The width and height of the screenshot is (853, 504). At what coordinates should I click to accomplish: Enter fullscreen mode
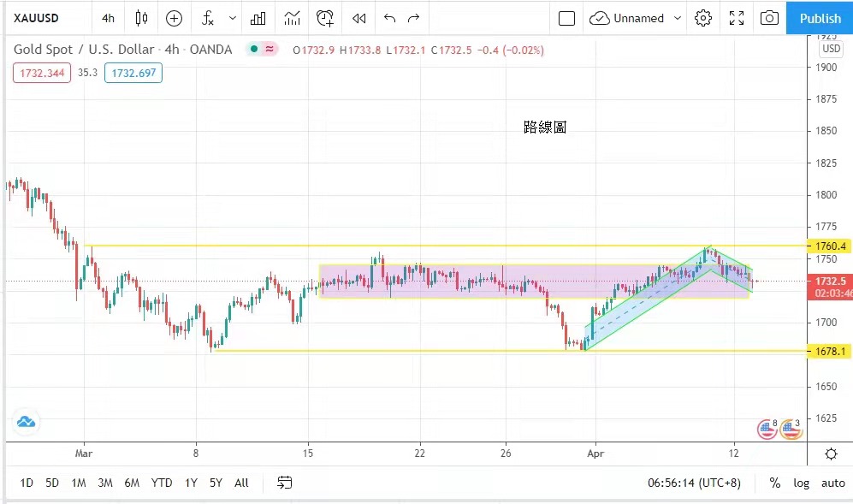[736, 18]
